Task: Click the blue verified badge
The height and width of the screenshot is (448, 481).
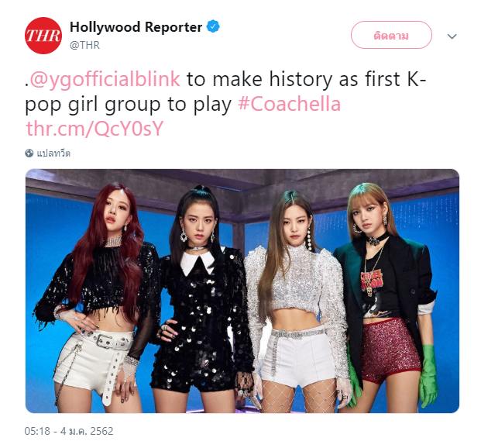Action: (213, 26)
